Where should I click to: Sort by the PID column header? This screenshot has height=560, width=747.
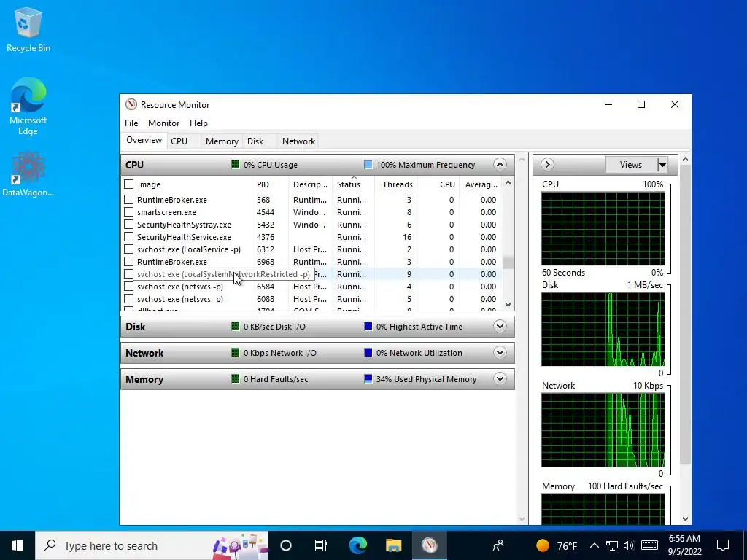pos(270,184)
